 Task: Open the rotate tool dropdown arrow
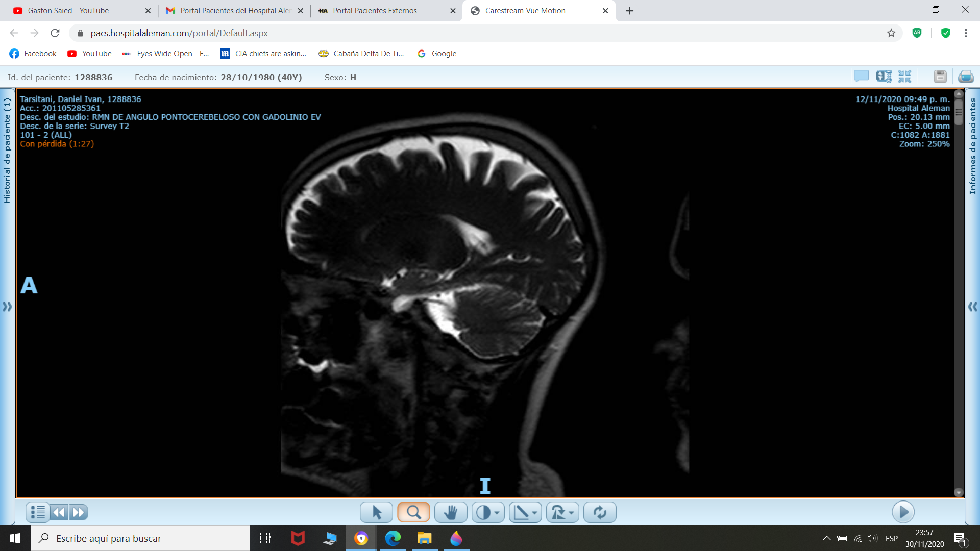point(572,513)
